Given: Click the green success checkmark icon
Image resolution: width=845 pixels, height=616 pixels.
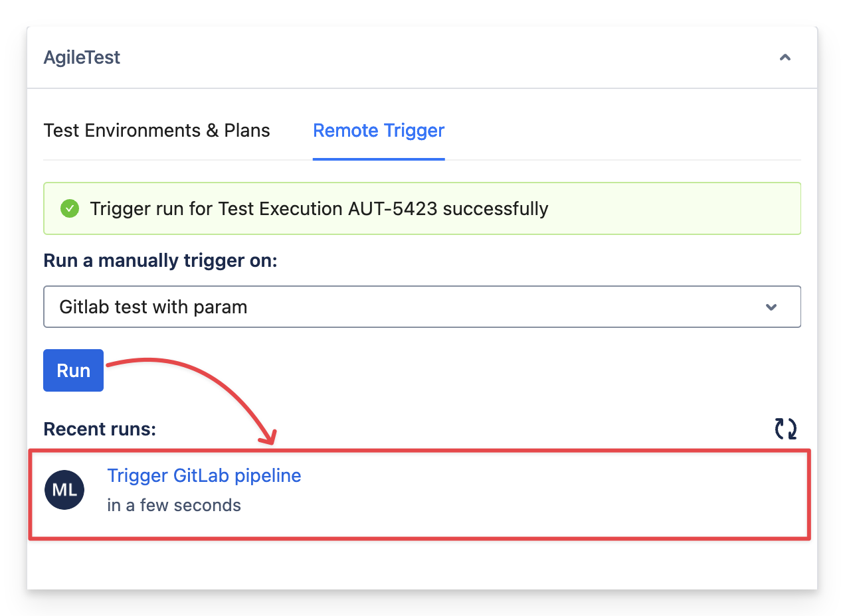Looking at the screenshot, I should coord(69,208).
